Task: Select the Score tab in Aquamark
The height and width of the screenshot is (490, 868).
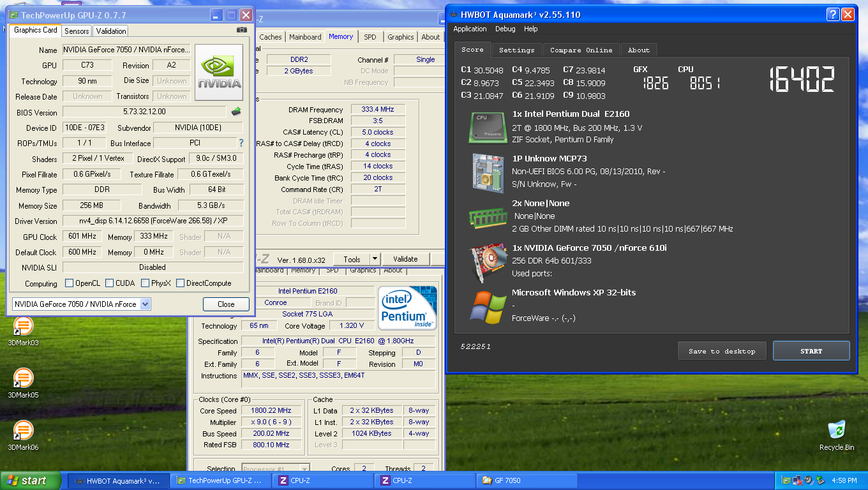Action: click(x=472, y=49)
